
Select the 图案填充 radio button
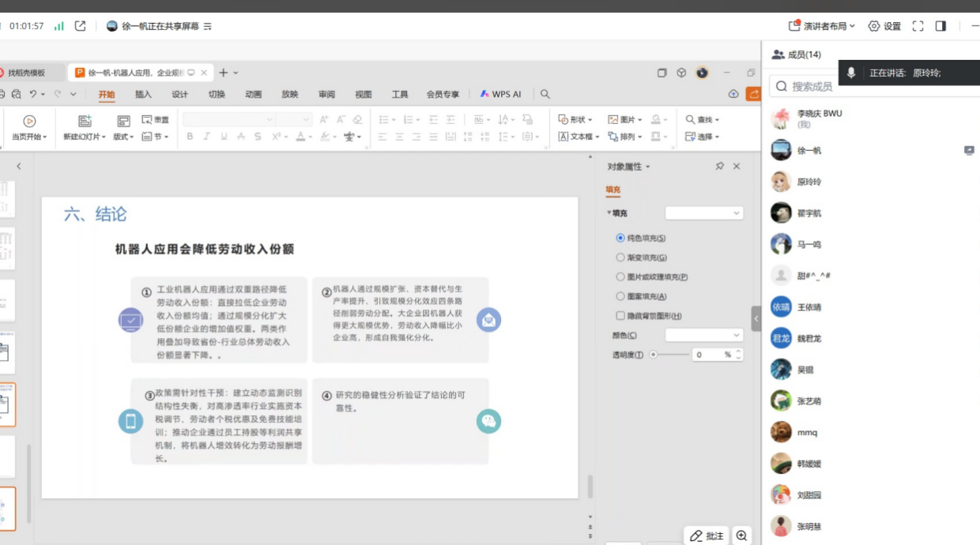pos(620,296)
